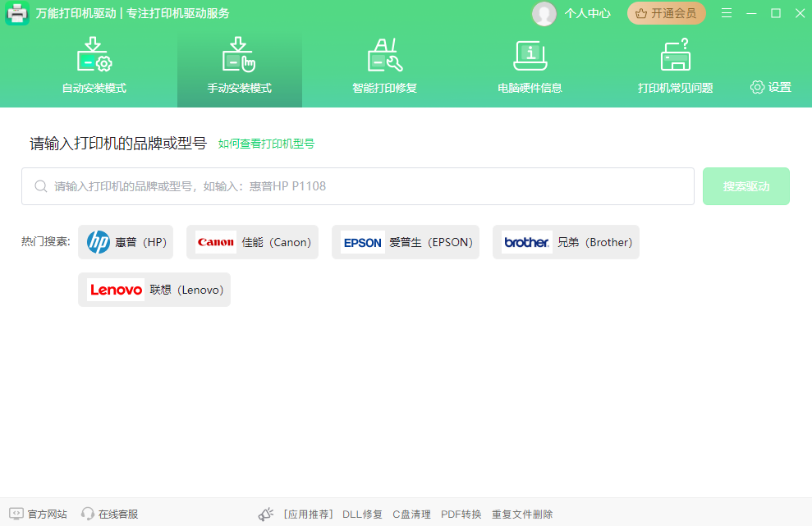Maximize the window
This screenshot has width=812, height=526.
click(x=776, y=13)
